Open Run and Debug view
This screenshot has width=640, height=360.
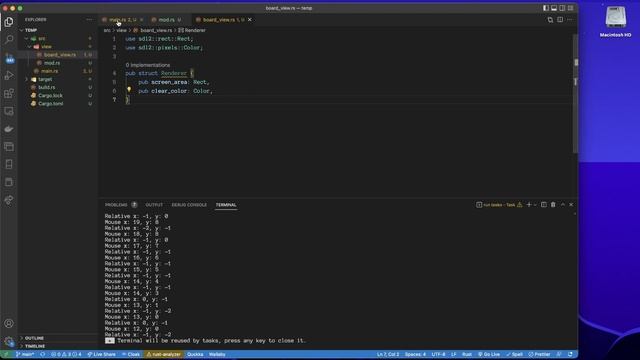click(9, 76)
